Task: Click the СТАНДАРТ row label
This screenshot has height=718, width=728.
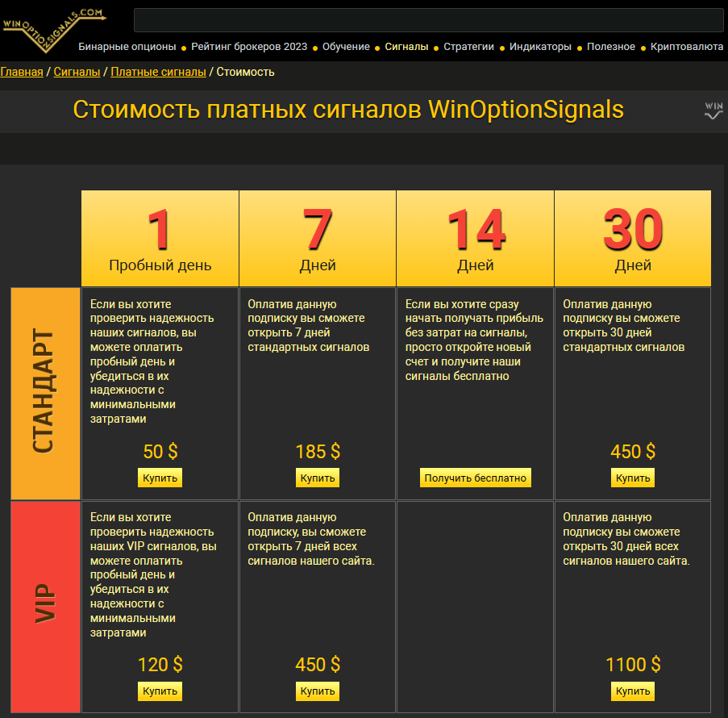Action: click(x=45, y=394)
